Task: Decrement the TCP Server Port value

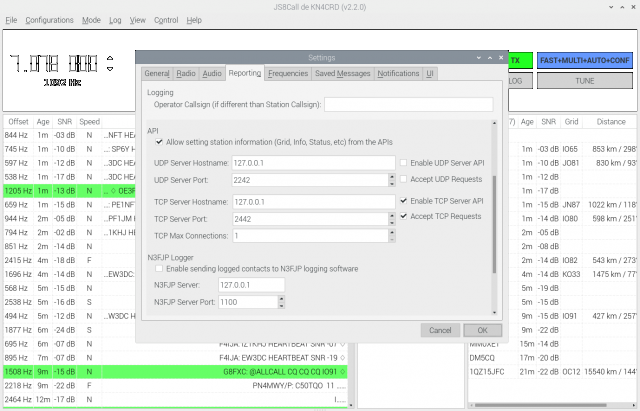Action: click(x=392, y=222)
